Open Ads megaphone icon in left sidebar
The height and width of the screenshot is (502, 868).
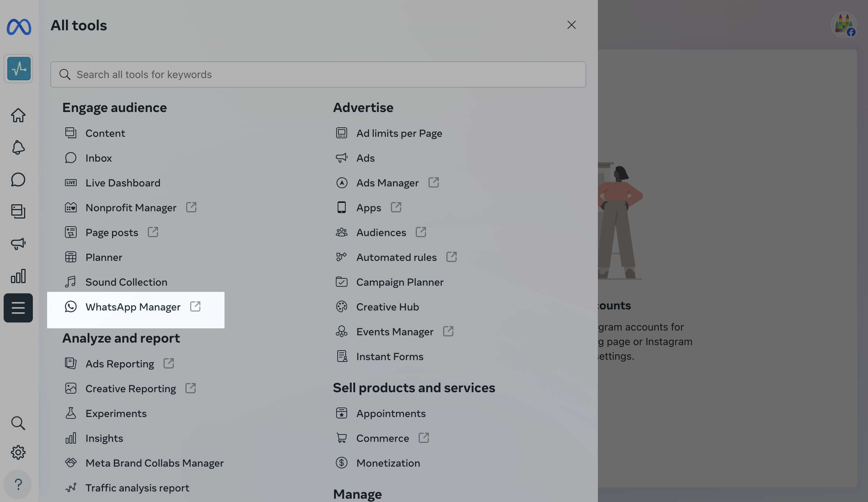coord(18,243)
